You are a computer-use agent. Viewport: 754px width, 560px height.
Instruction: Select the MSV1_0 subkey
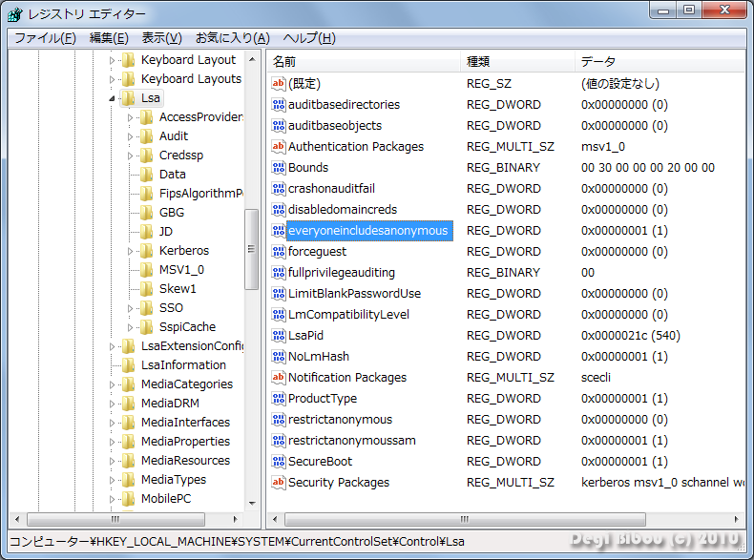(x=181, y=270)
